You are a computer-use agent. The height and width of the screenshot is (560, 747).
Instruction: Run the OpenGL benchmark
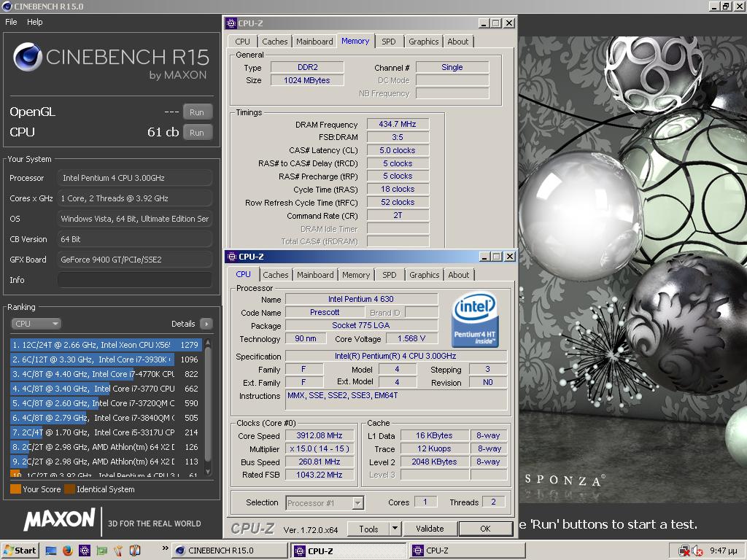click(197, 112)
